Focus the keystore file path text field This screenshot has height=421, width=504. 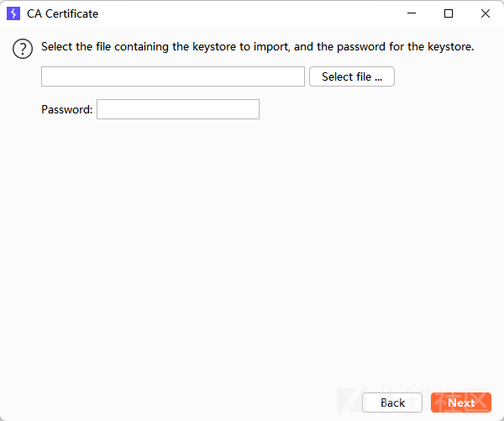(x=172, y=76)
